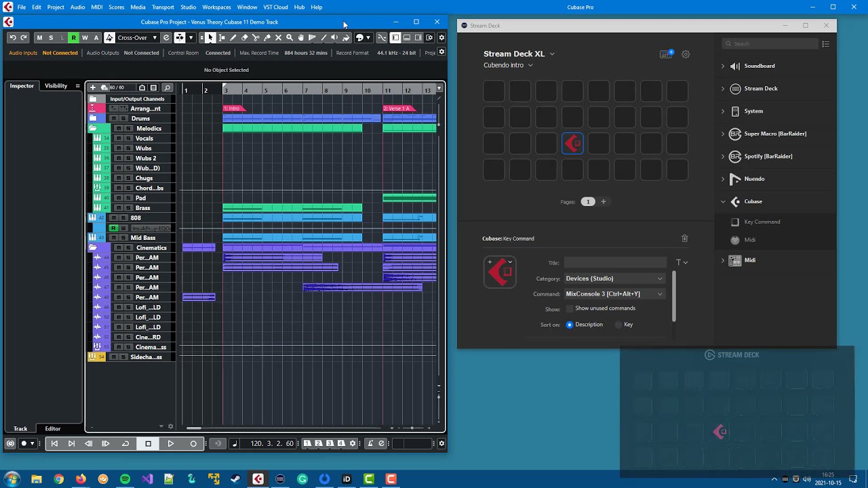Image resolution: width=868 pixels, height=488 pixels.
Task: Delete the Key Command action with trash icon
Action: click(684, 239)
